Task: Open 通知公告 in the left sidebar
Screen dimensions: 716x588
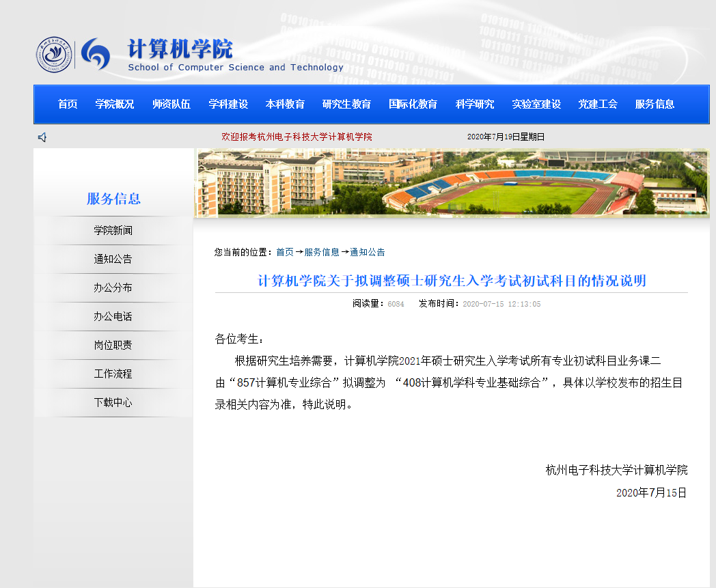Action: coord(113,260)
